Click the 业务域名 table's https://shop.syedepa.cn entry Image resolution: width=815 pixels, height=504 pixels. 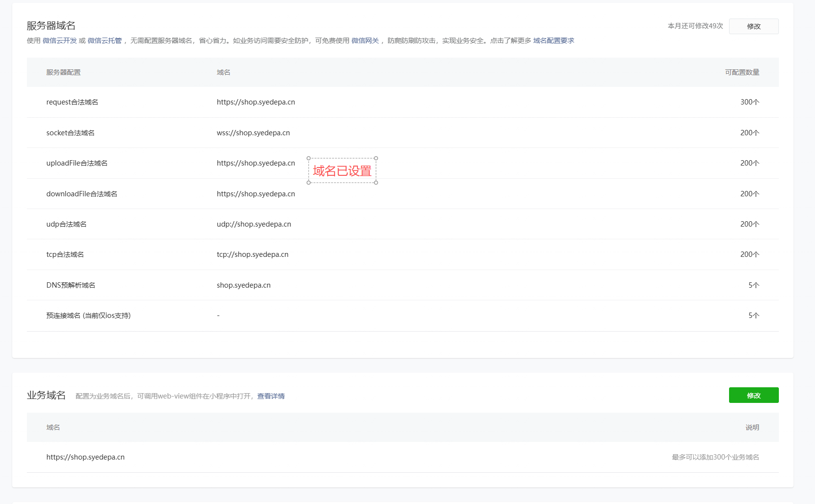pyautogui.click(x=85, y=457)
